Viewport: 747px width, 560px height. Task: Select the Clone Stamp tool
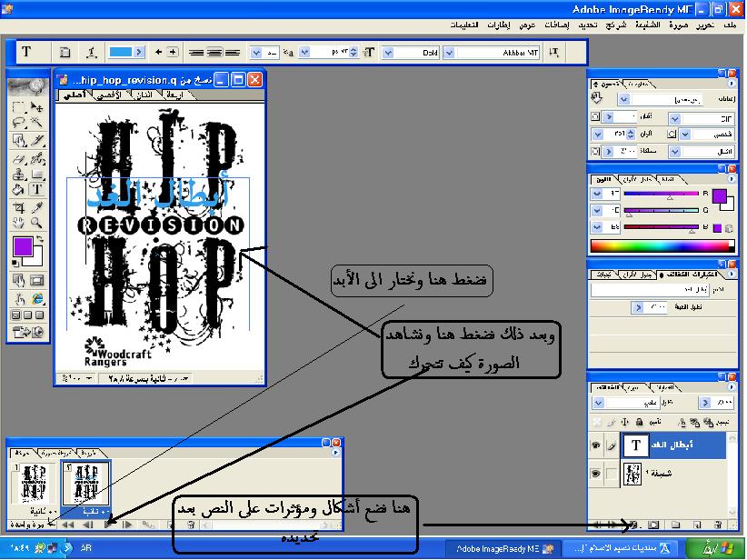[x=18, y=174]
